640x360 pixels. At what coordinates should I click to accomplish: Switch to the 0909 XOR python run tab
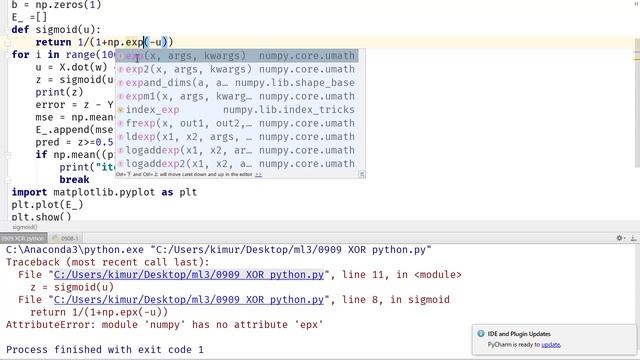click(x=23, y=238)
